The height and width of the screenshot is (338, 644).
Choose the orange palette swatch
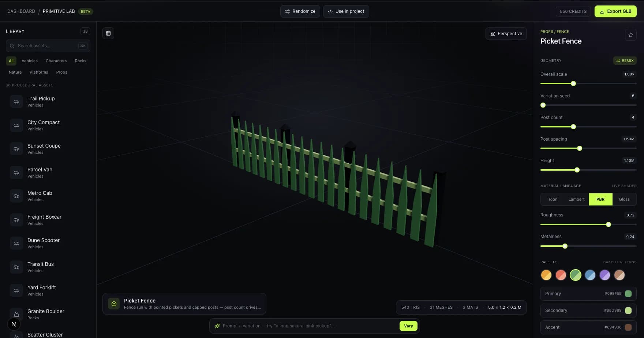[x=546, y=275]
